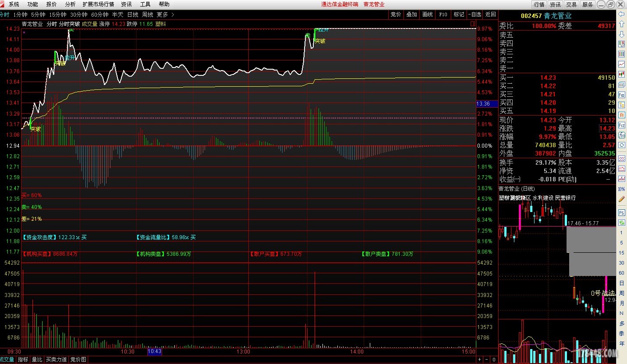Switch to weekly '周' period in sidebar
This screenshot has height=364, width=627.
pyautogui.click(x=621, y=293)
